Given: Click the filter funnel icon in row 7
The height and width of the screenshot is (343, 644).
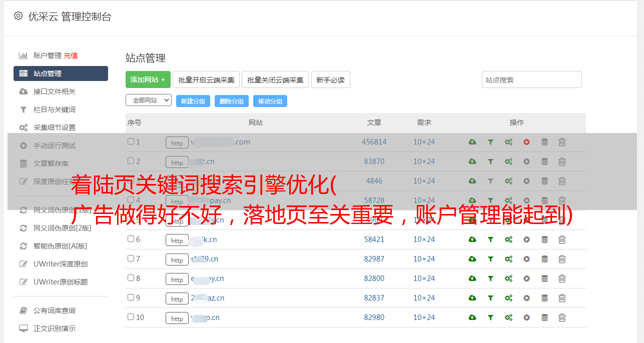Looking at the screenshot, I should 490,259.
